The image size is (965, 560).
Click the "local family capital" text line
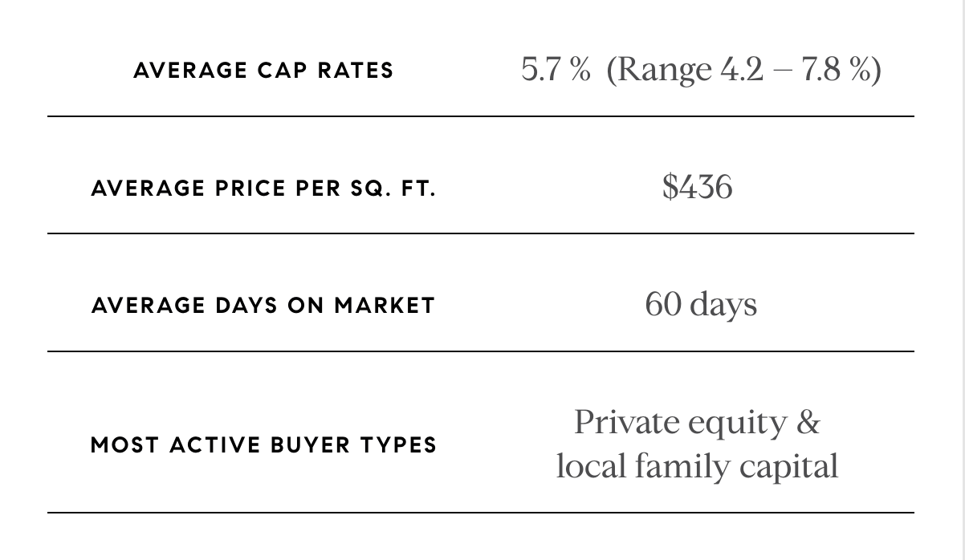697,466
